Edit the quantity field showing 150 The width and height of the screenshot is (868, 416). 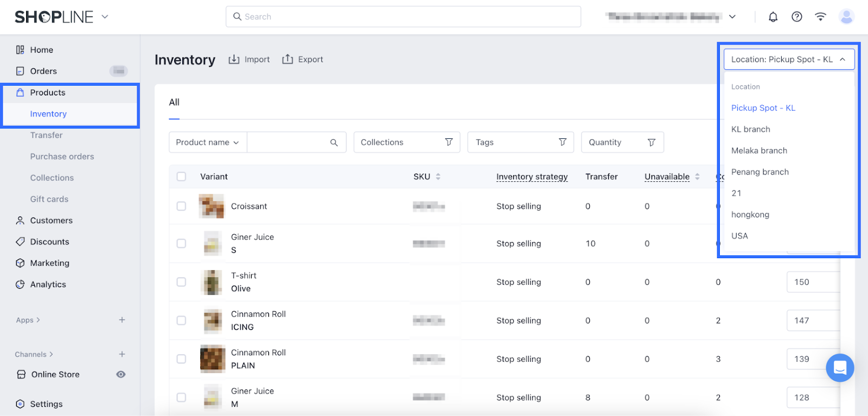(813, 282)
